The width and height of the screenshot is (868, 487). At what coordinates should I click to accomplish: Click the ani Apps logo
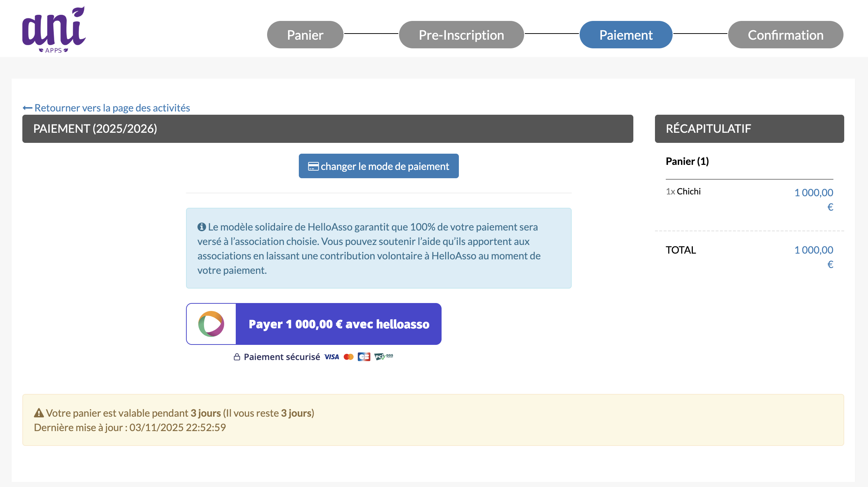pos(54,30)
